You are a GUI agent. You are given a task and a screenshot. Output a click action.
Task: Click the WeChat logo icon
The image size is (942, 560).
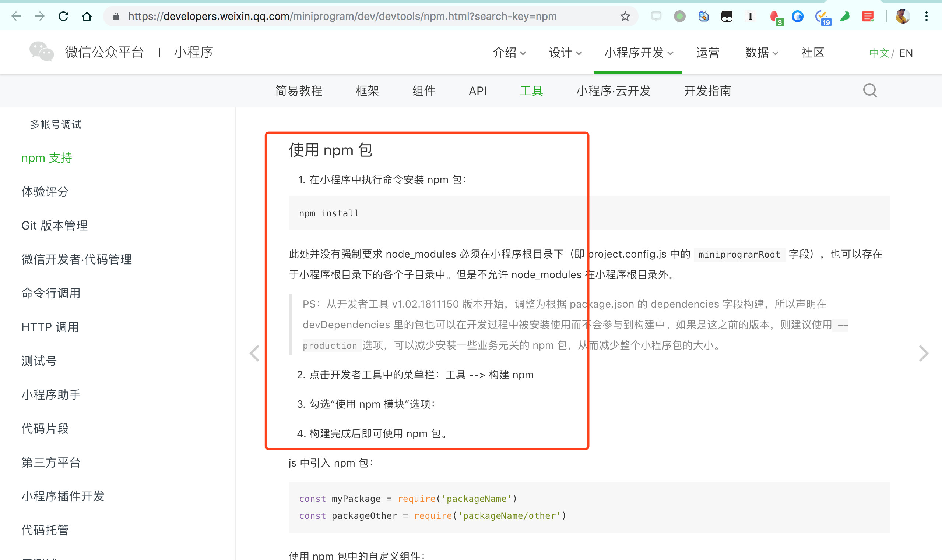tap(42, 52)
